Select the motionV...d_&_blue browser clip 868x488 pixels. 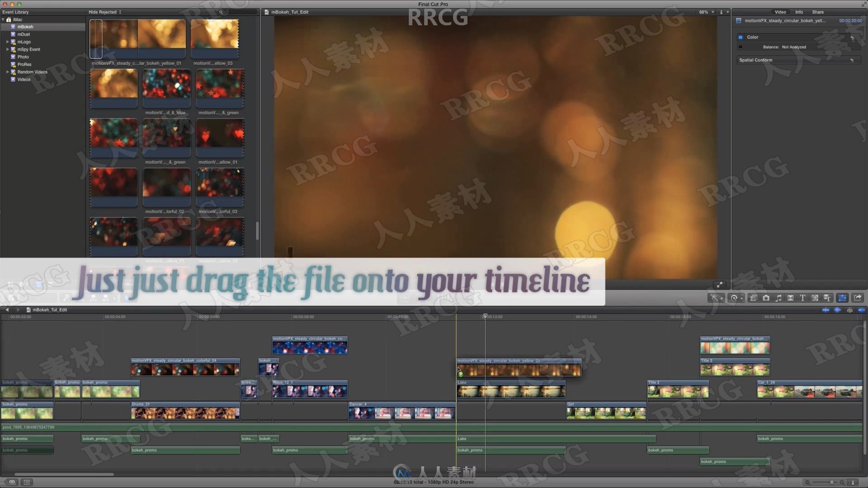(167, 88)
